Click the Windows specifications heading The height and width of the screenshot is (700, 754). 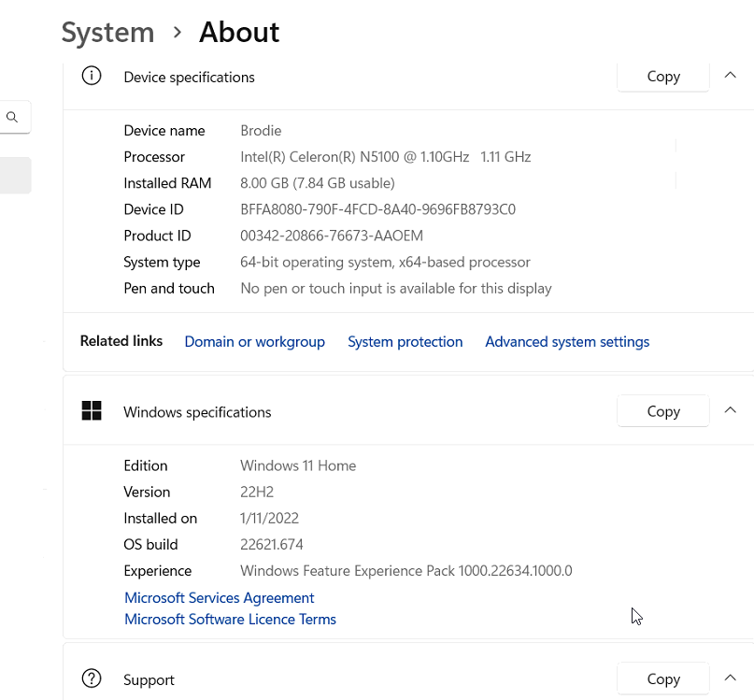197,412
